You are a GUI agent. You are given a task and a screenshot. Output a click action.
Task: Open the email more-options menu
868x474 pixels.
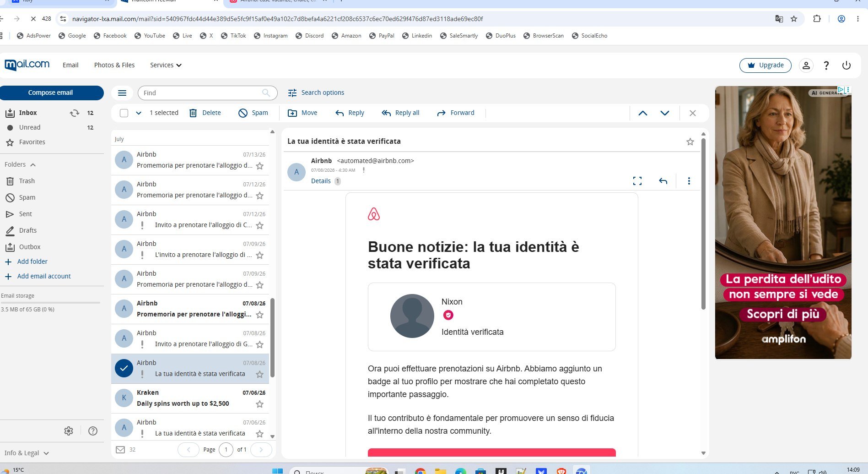[x=689, y=181]
